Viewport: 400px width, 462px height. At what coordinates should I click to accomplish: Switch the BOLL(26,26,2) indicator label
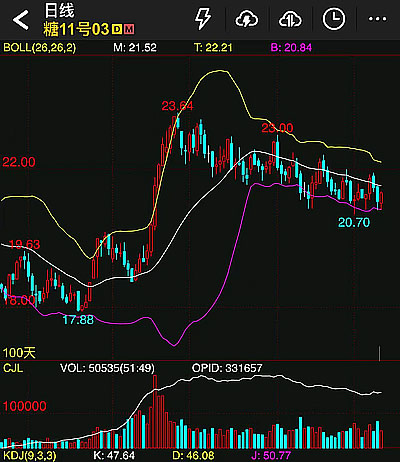pos(39,47)
